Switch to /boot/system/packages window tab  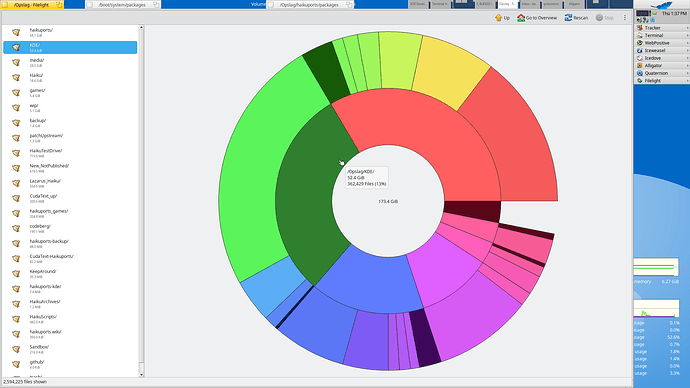tap(123, 5)
